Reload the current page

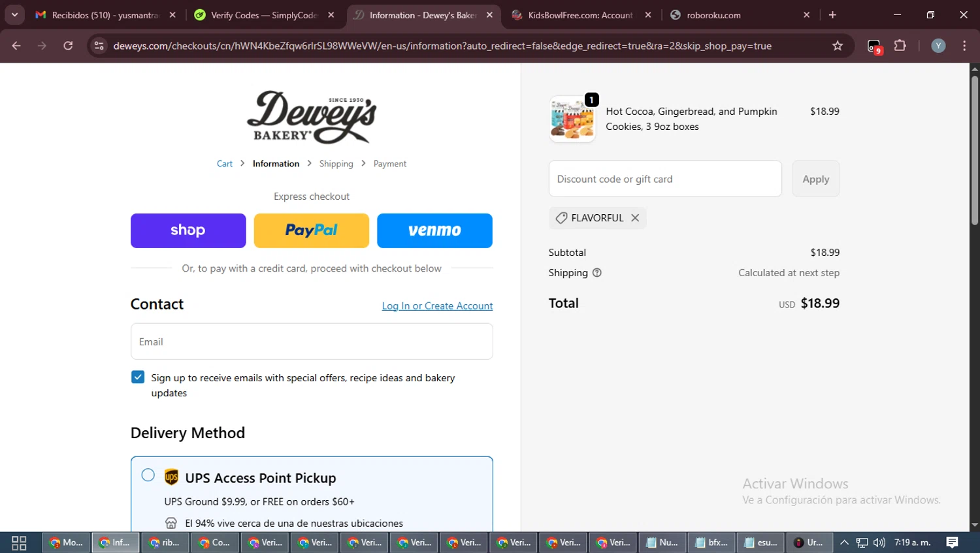click(68, 46)
